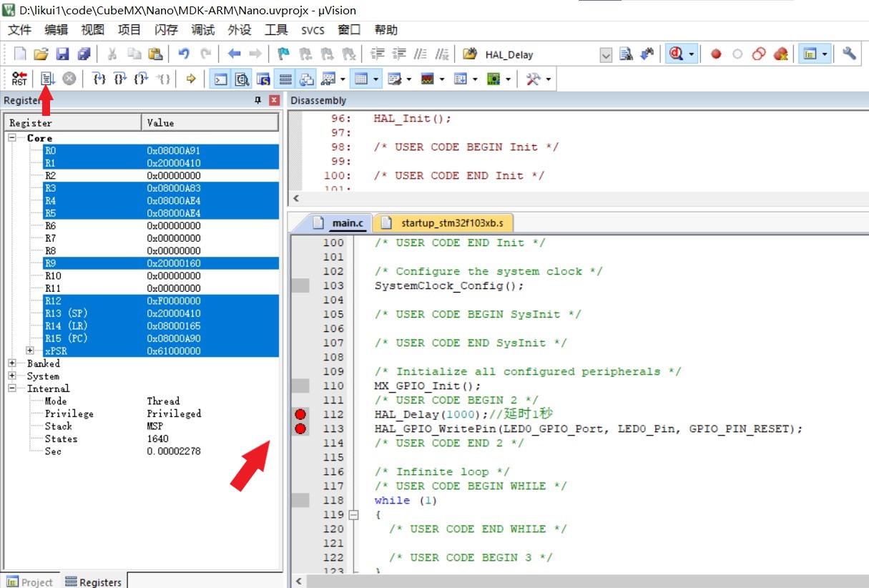The height and width of the screenshot is (588, 869).
Task: Open the 文件 menu
Action: [20, 30]
